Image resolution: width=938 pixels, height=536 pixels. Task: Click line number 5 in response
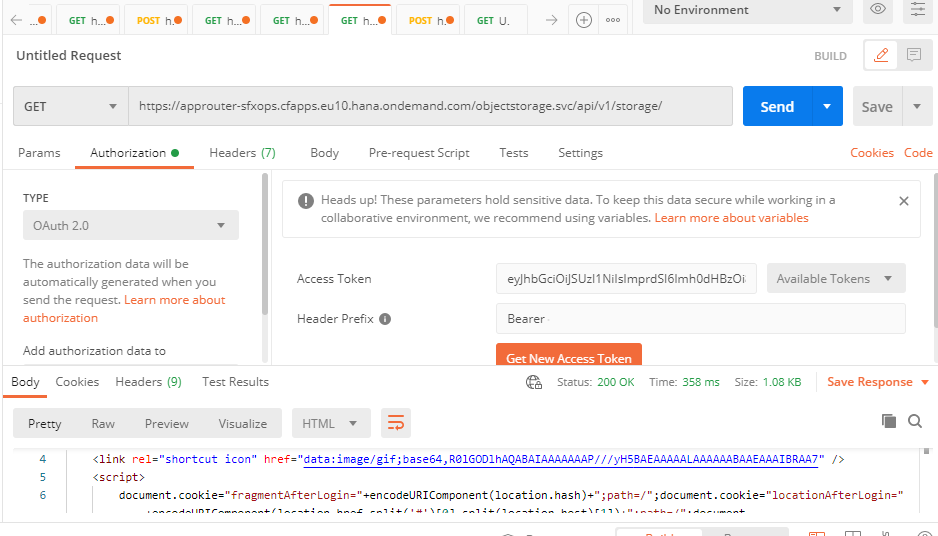click(x=42, y=477)
